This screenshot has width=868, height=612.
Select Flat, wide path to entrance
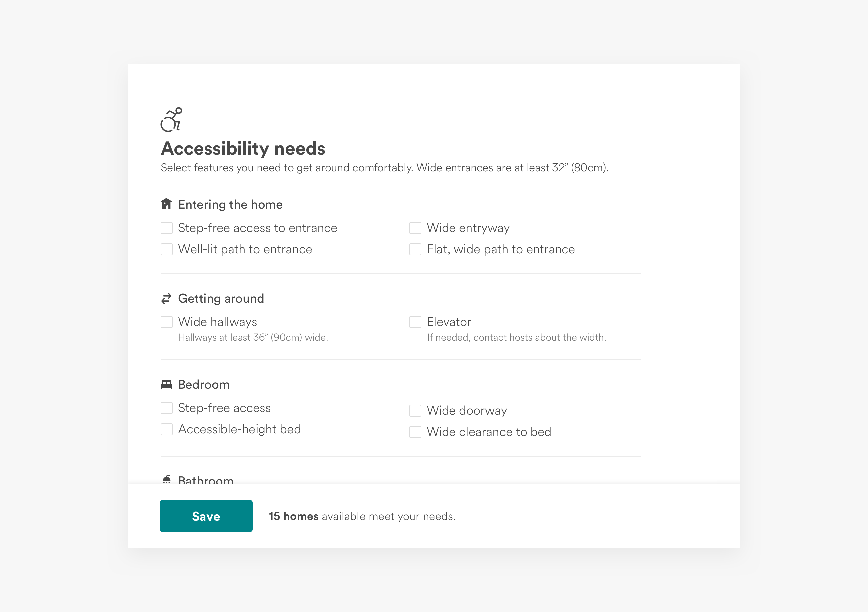click(415, 249)
